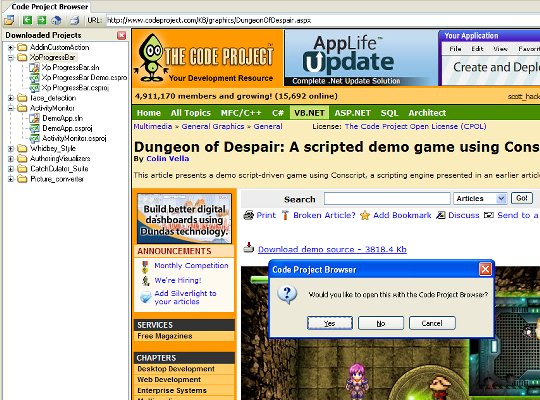Click the Go! search button
This screenshot has height=400, width=540.
point(522,198)
